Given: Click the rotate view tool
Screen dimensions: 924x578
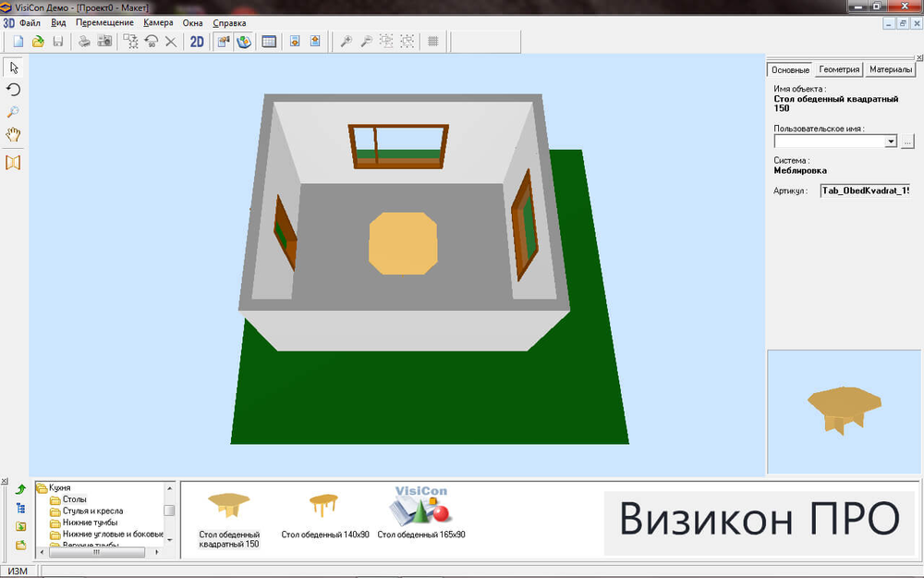Looking at the screenshot, I should [13, 90].
